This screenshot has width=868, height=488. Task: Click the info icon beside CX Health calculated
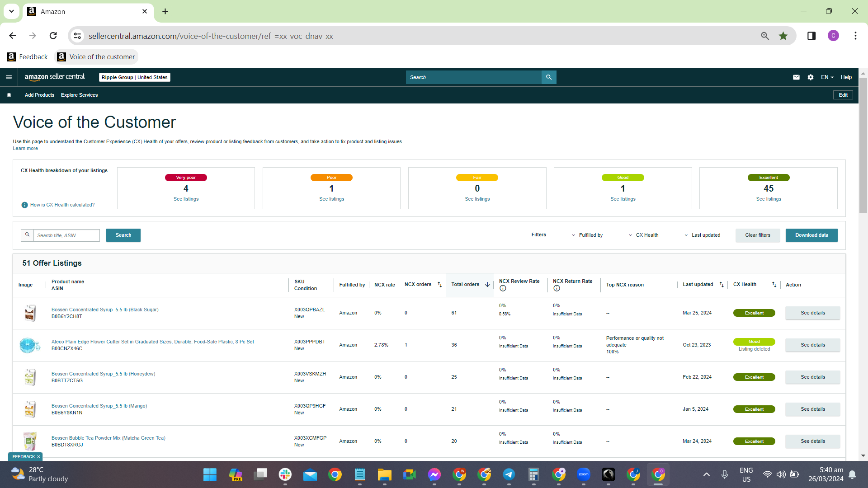pyautogui.click(x=25, y=205)
